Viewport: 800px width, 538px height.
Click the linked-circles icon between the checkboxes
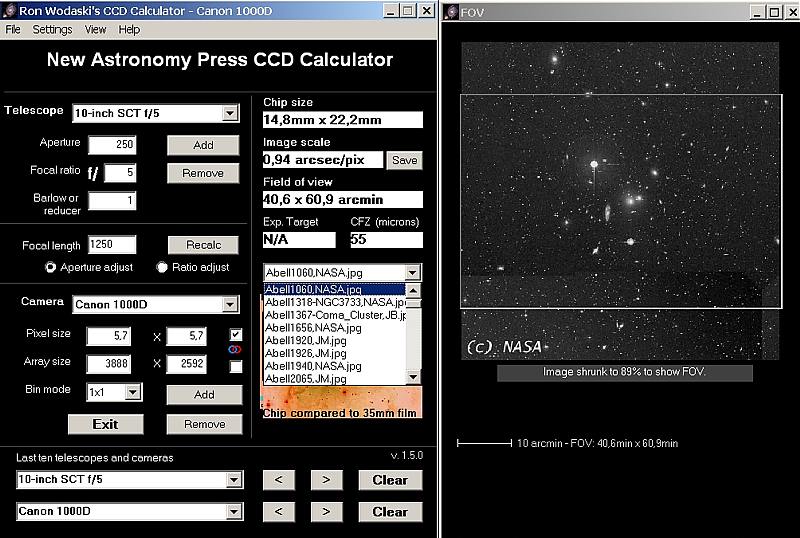[235, 350]
